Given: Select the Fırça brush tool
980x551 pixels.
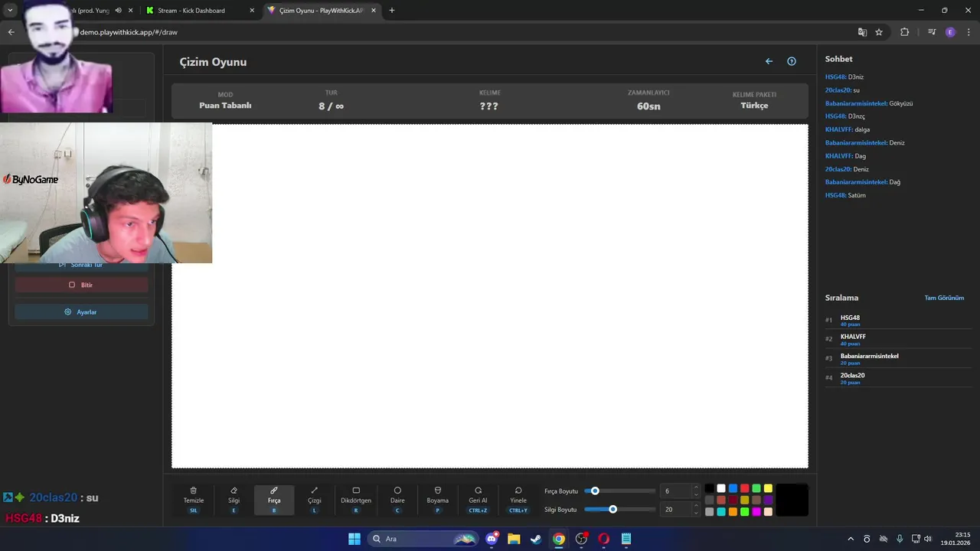Looking at the screenshot, I should [x=274, y=500].
